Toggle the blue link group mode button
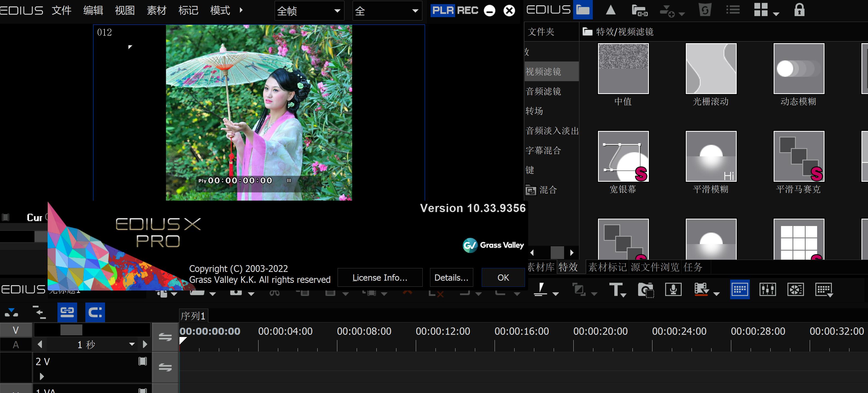This screenshot has width=868, height=393. 67,312
